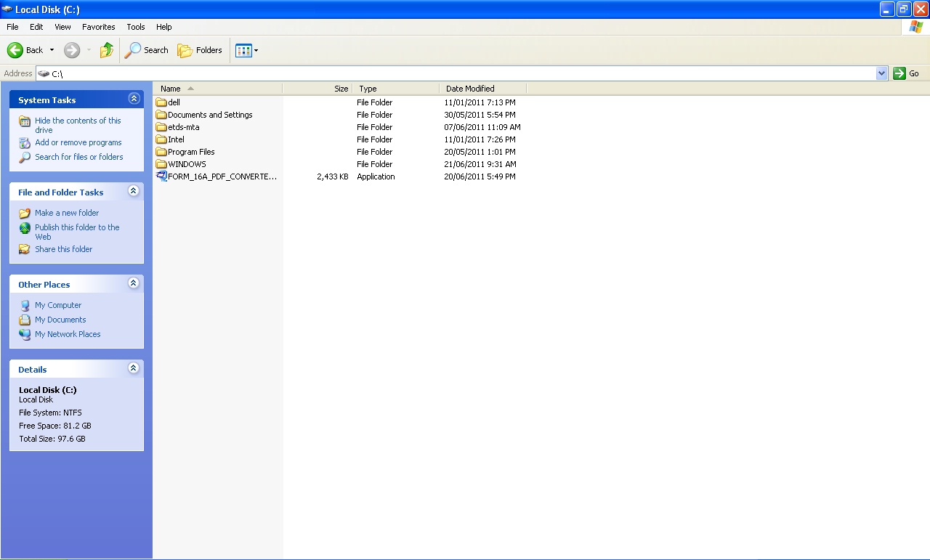Click the Go button

[906, 73]
